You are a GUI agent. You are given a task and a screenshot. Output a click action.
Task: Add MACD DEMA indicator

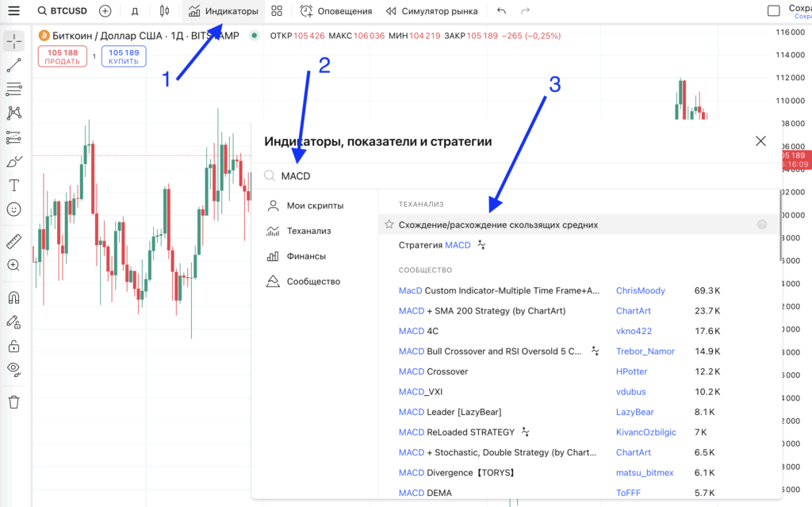[425, 493]
